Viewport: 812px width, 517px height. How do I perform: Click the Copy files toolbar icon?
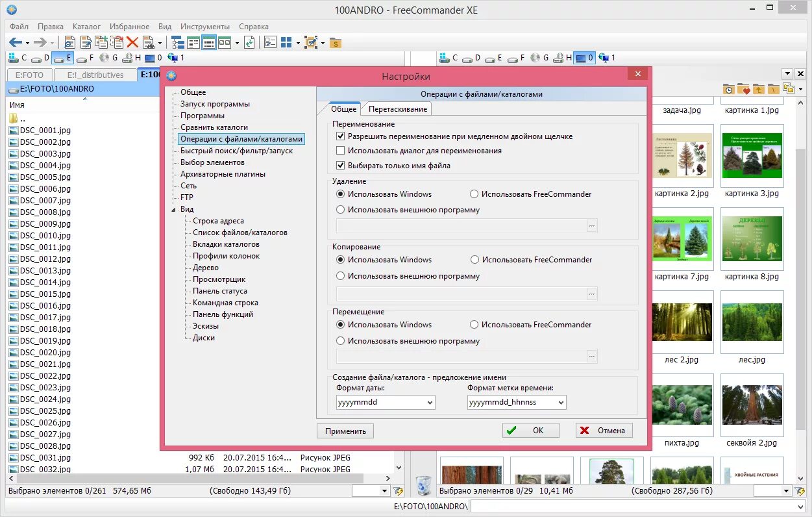[101, 42]
